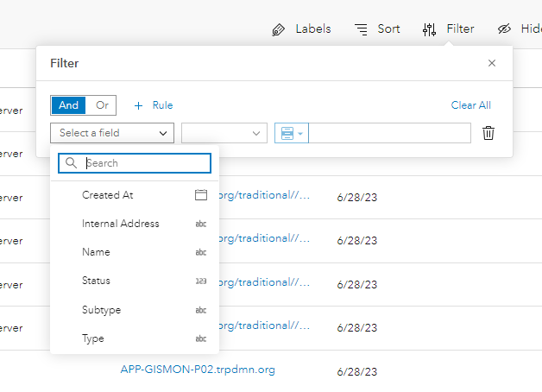Expand the Select a field dropdown
The width and height of the screenshot is (542, 392).
coord(112,133)
